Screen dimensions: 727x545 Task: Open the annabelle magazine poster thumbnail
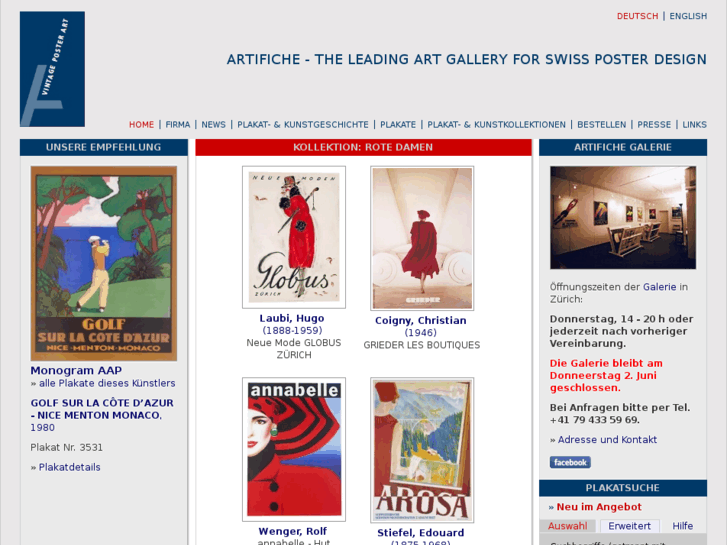tap(294, 449)
